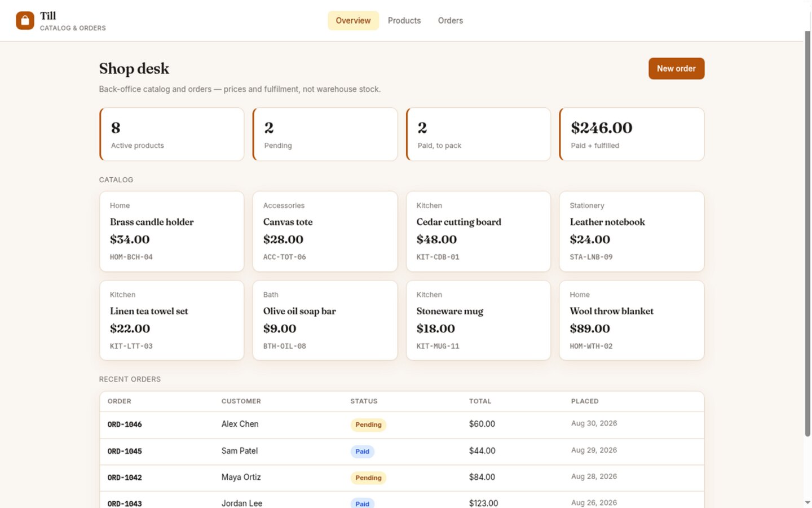Select the Olive oil soap bar card
The image size is (812, 508).
(325, 321)
